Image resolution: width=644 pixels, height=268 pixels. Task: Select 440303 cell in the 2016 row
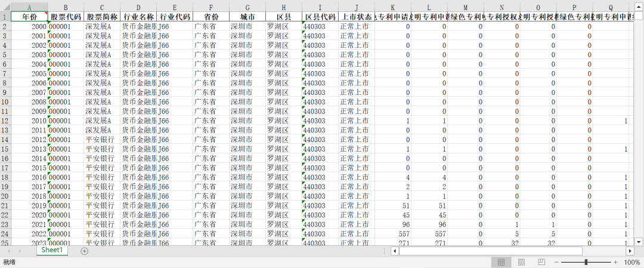coord(320,177)
